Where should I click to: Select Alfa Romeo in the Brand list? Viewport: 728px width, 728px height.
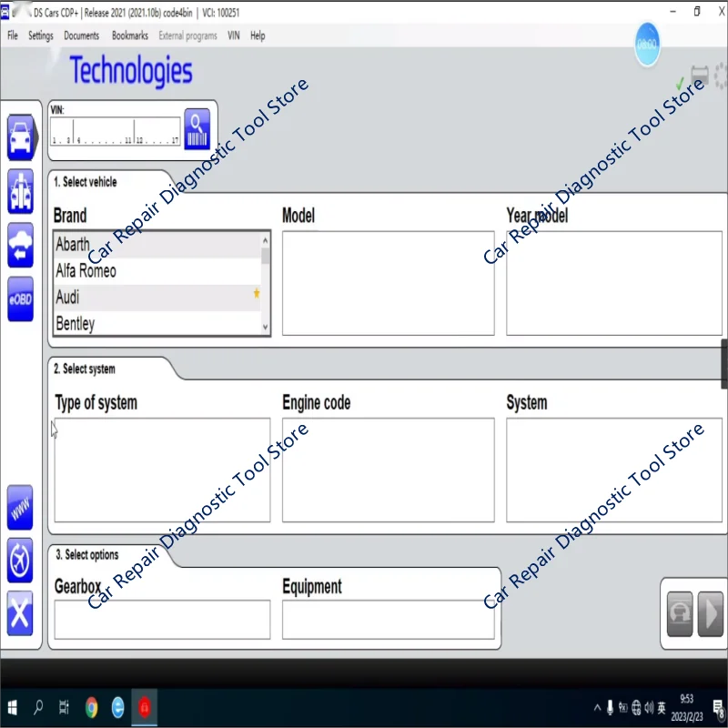tap(157, 270)
